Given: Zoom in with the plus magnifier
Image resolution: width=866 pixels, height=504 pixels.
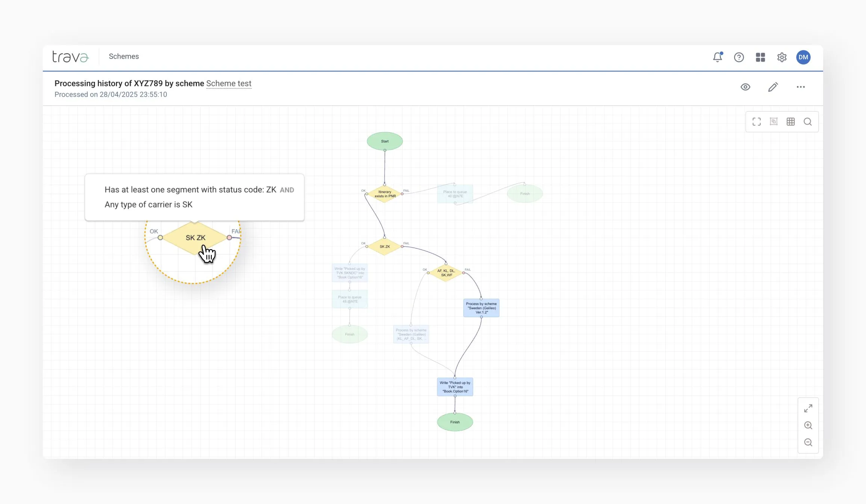Looking at the screenshot, I should [x=808, y=425].
